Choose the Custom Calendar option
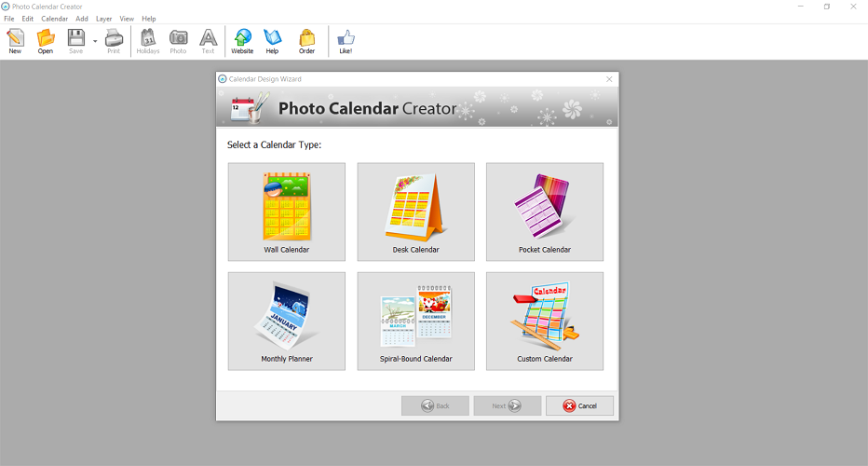The image size is (868, 466). click(545, 321)
